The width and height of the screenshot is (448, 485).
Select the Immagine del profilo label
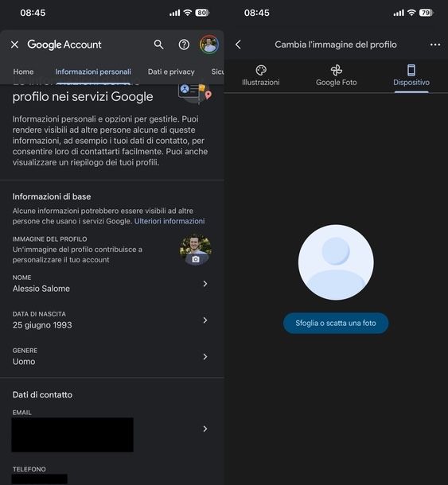point(49,239)
